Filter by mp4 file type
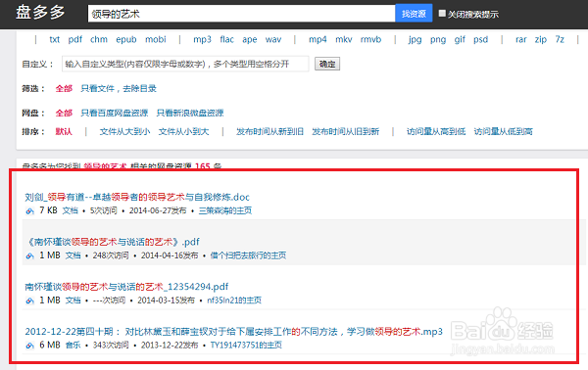This screenshot has width=588, height=370. (x=318, y=39)
